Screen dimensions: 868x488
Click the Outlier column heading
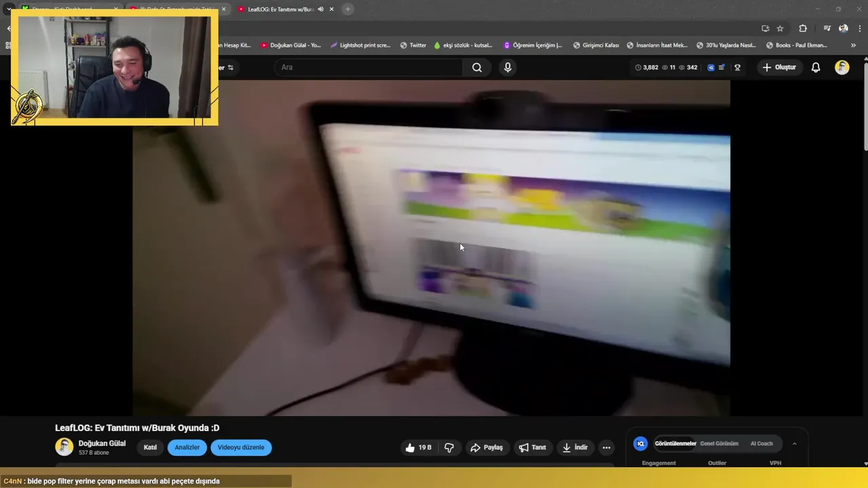pos(717,463)
